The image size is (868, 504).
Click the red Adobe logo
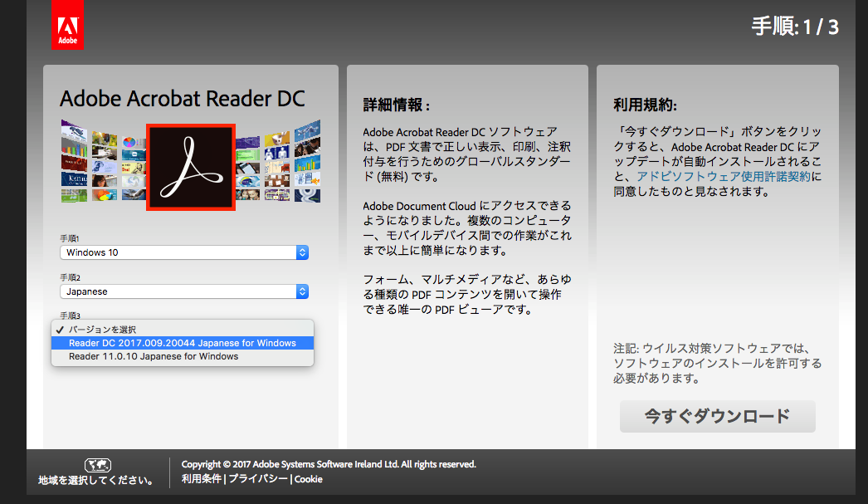(67, 25)
